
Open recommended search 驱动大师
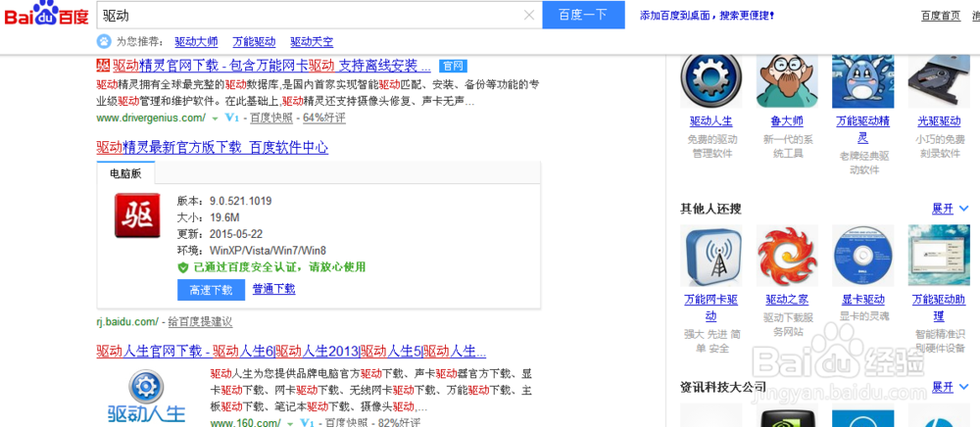pos(196,42)
